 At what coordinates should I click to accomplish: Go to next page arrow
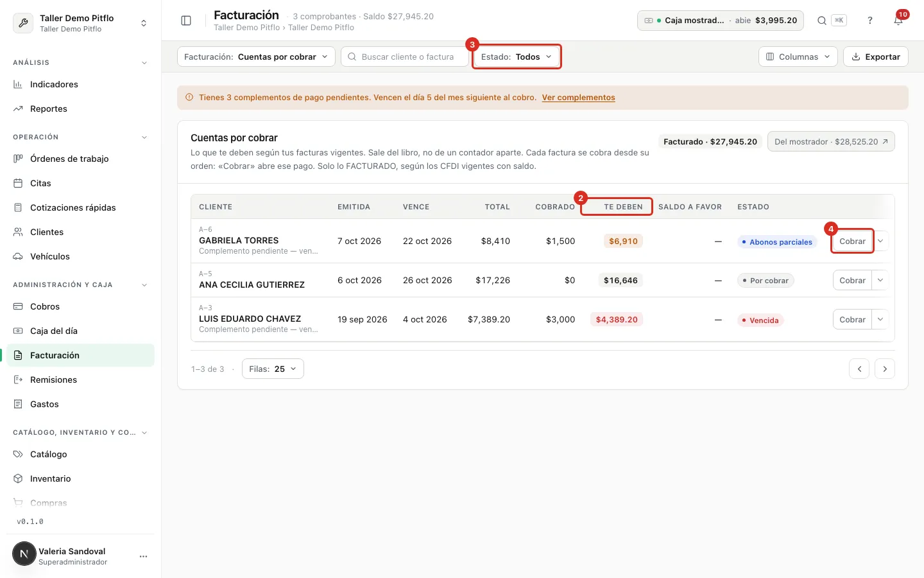coord(885,369)
